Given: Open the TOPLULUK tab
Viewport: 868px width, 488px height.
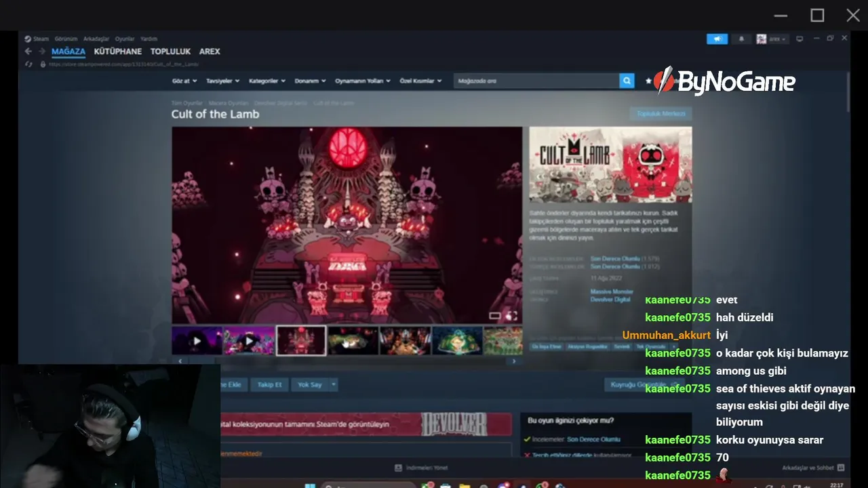Looking at the screenshot, I should tap(170, 52).
